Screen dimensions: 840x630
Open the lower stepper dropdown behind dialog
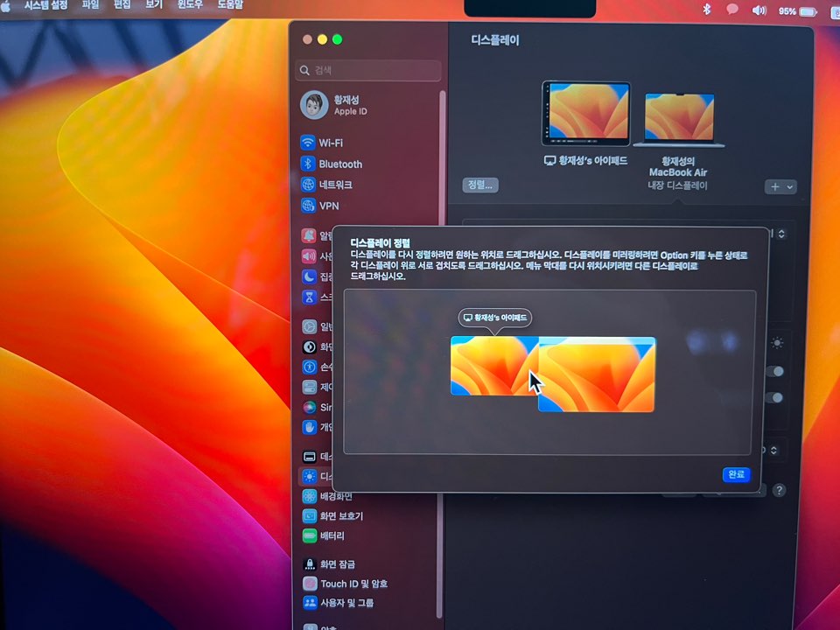[773, 451]
